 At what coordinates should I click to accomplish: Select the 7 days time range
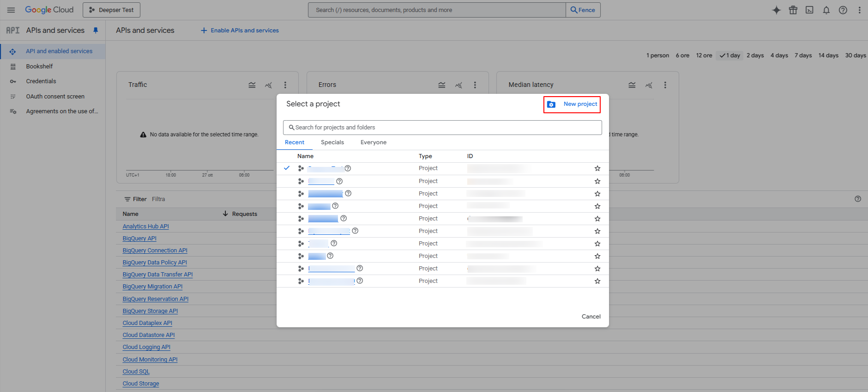click(x=803, y=55)
